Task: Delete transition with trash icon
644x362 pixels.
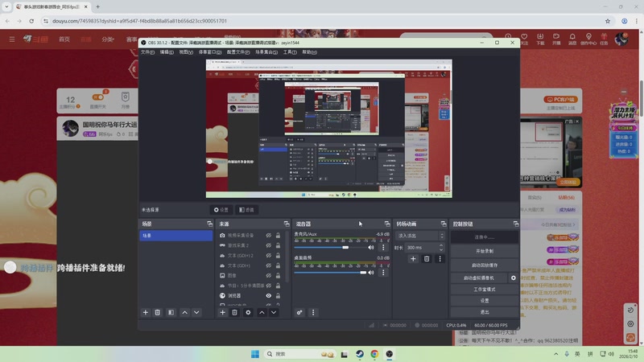Action: (x=427, y=258)
